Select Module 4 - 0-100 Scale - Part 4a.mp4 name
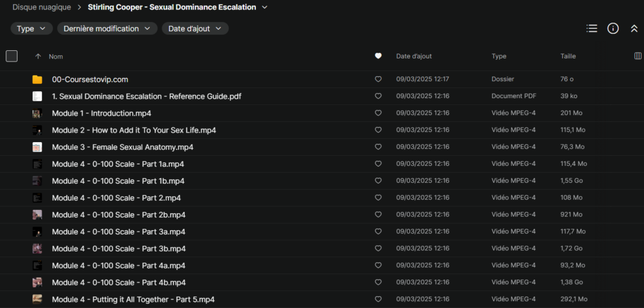Image resolution: width=644 pixels, height=308 pixels. pos(119,265)
